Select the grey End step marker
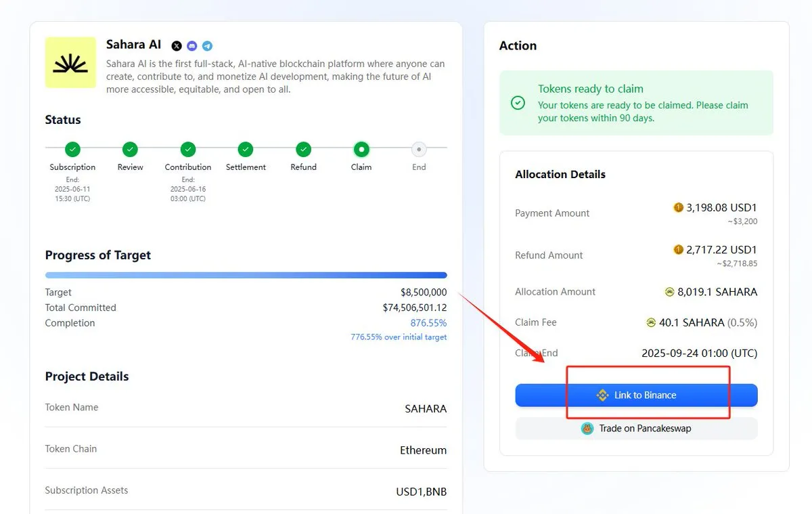This screenshot has width=812, height=514. pos(419,149)
